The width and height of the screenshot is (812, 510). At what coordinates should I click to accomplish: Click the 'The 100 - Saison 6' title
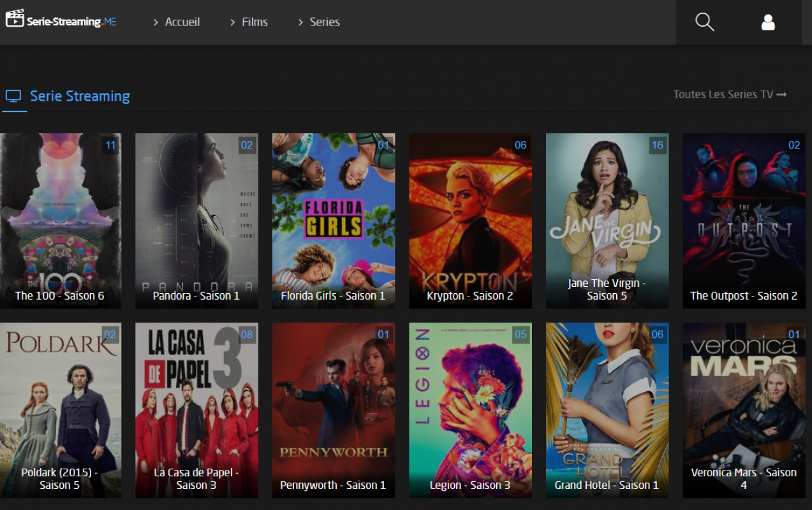(x=59, y=296)
